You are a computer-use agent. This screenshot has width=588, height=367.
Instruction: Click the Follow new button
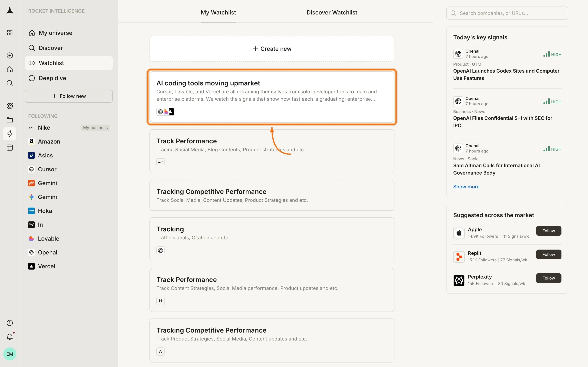[x=69, y=96]
